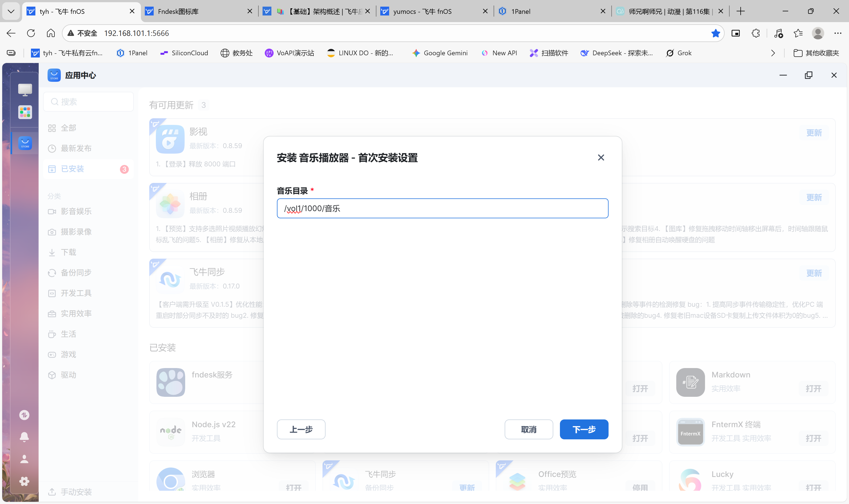Close the music player install dialog

(x=601, y=158)
